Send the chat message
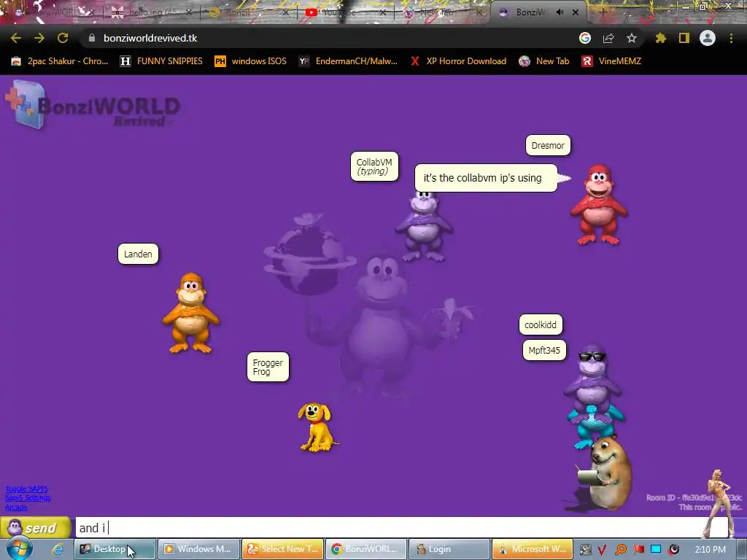The width and height of the screenshot is (747, 560). click(36, 528)
